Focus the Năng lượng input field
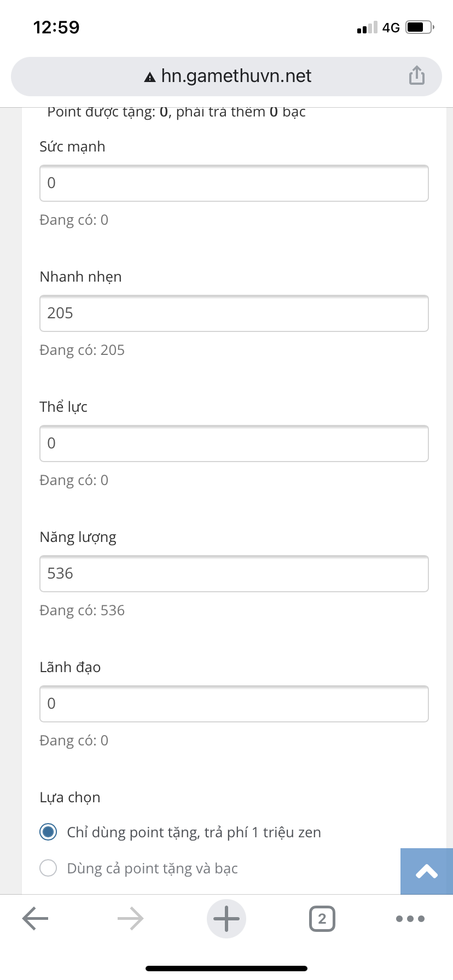Screen dimensions: 453x980 coord(234,574)
